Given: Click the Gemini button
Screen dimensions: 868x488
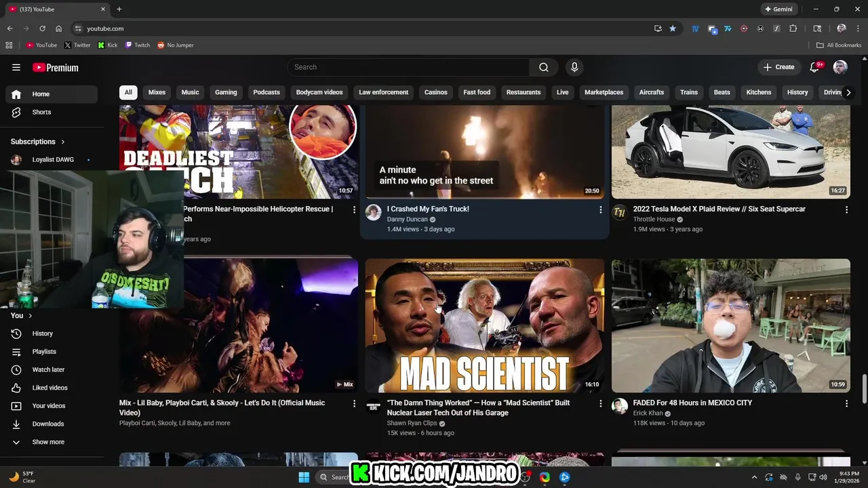Looking at the screenshot, I should click(x=778, y=9).
